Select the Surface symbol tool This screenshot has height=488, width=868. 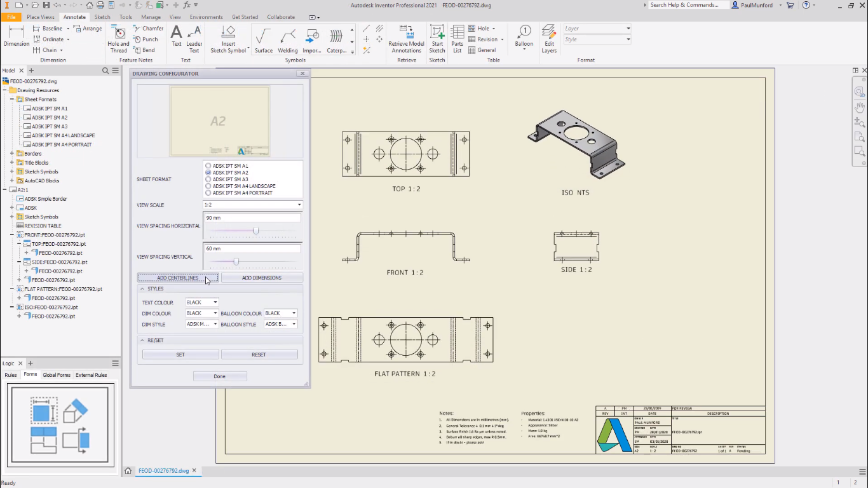264,39
